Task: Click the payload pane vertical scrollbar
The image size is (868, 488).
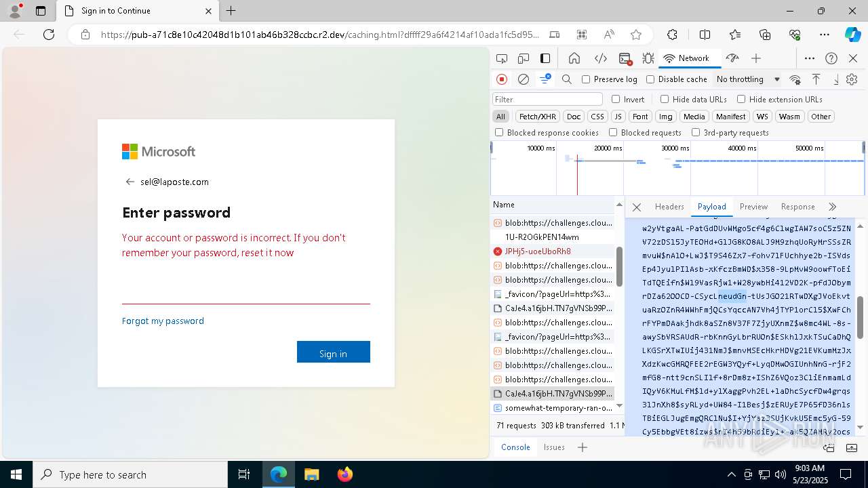Action: click(x=861, y=317)
